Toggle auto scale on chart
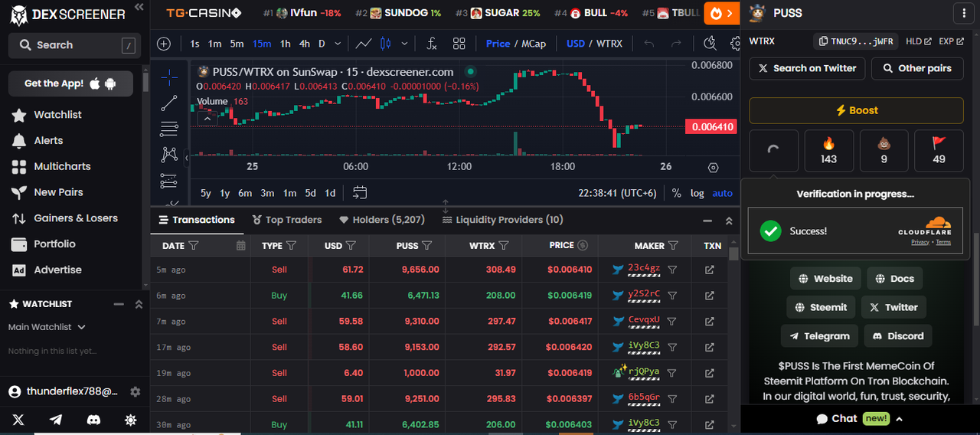The image size is (980, 435). pos(722,193)
